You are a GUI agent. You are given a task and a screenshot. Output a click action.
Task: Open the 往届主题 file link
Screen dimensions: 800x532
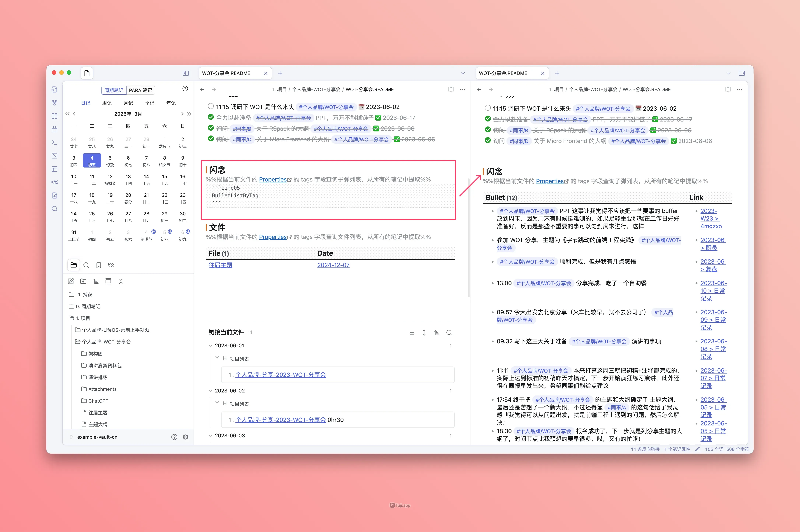220,265
